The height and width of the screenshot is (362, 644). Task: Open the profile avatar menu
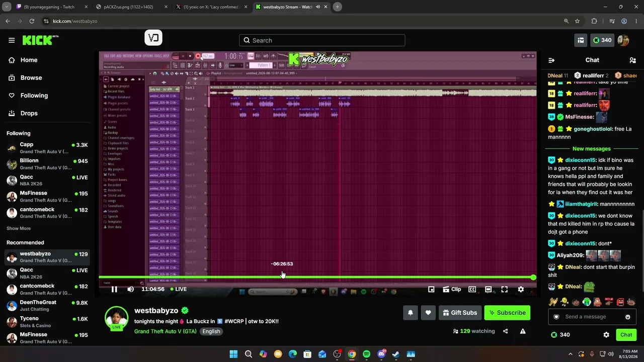point(623,40)
